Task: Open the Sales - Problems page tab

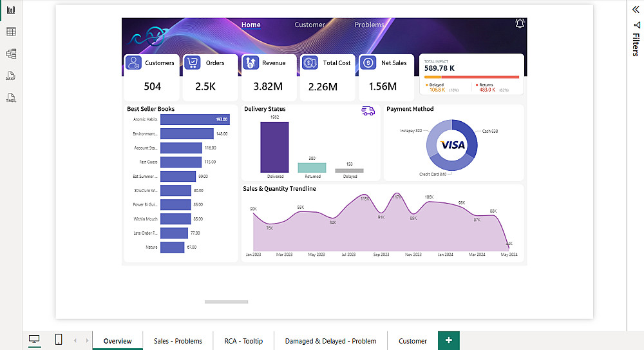Action: 178,341
